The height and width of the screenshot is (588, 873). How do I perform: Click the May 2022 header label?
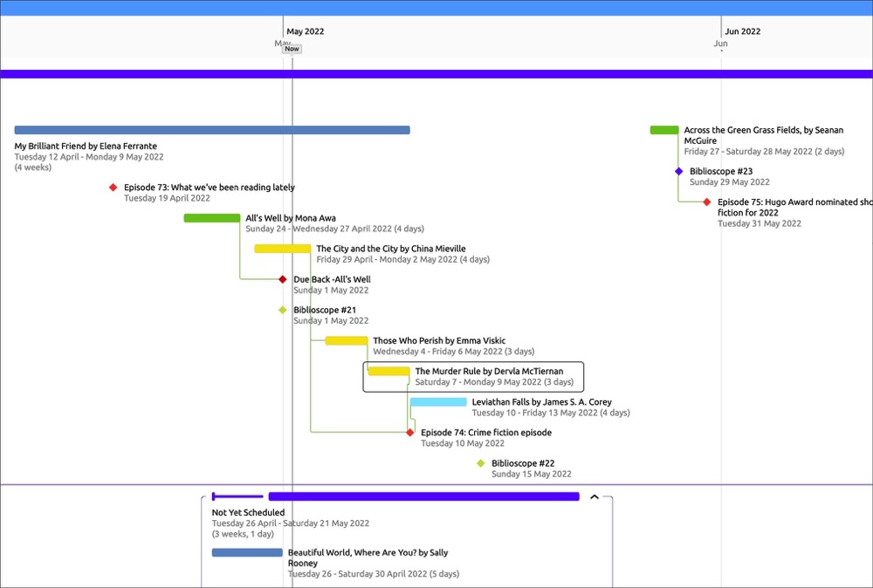306,31
